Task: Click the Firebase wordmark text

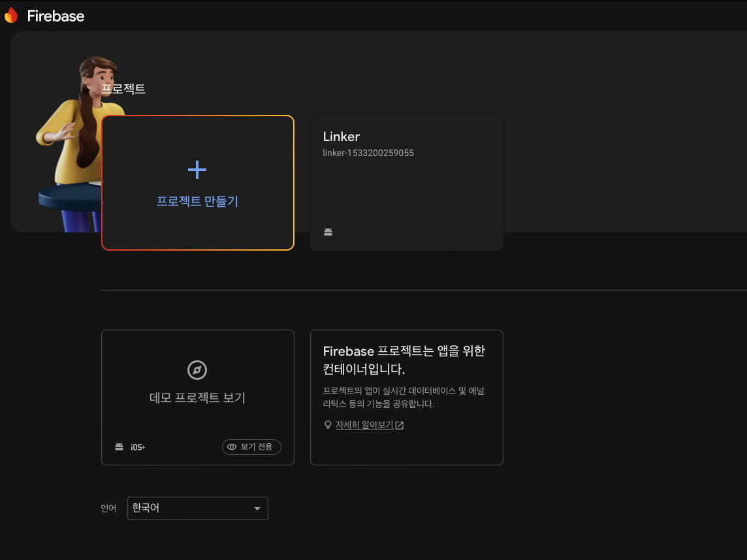Action: 56,16
